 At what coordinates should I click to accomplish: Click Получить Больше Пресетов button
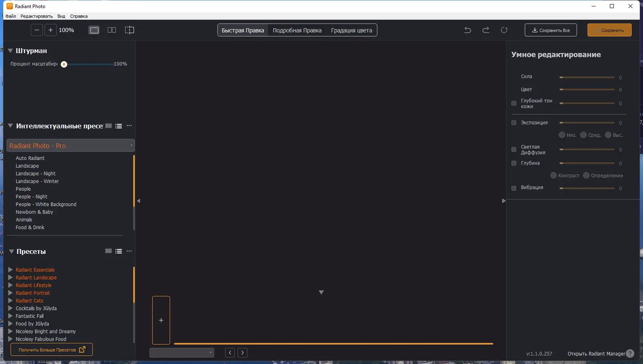[x=51, y=349]
